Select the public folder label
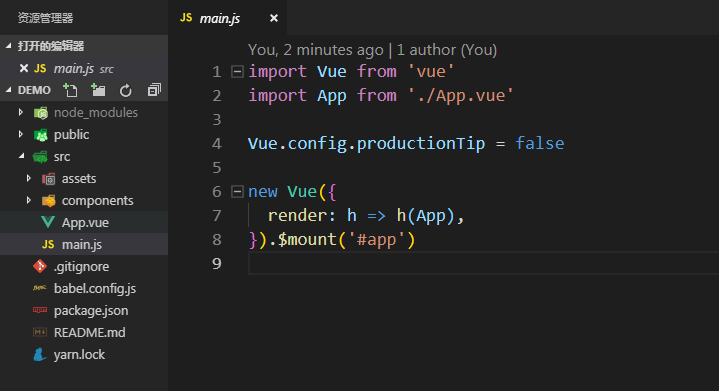 (72, 134)
